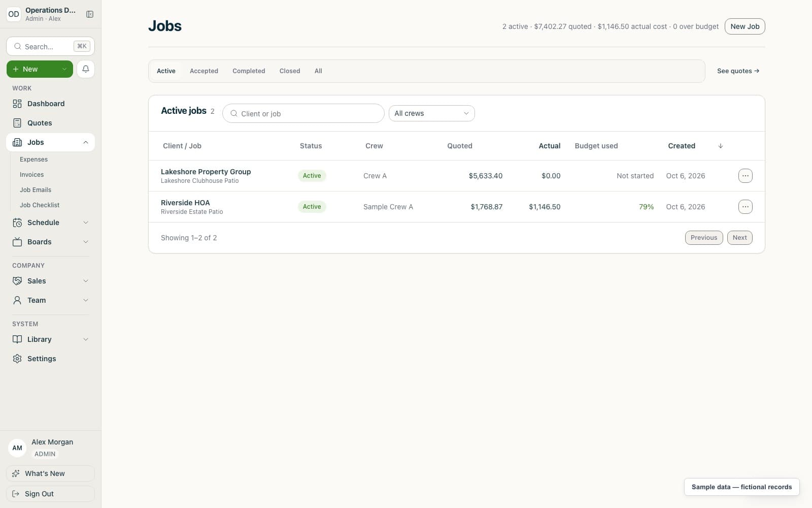Switch to the All tab
The width and height of the screenshot is (812, 508).
click(x=318, y=71)
